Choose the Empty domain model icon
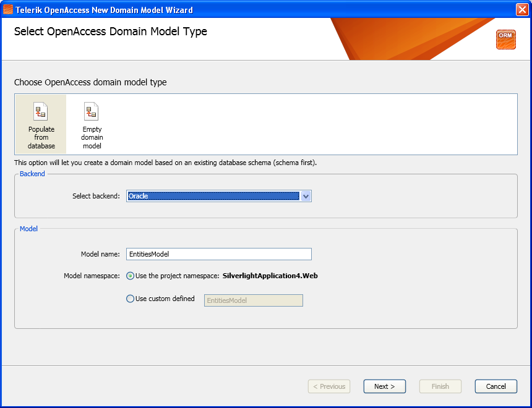 click(92, 113)
